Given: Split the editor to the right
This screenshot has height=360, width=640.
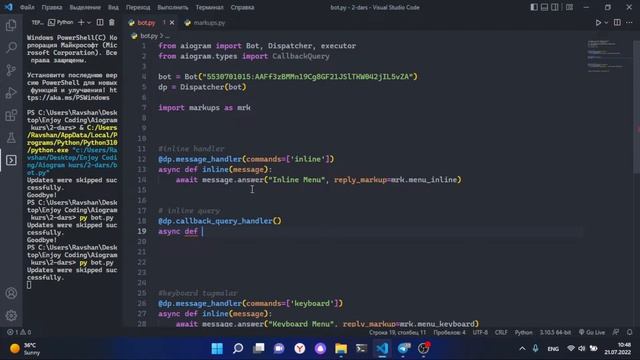Looking at the screenshot, I should 617,22.
